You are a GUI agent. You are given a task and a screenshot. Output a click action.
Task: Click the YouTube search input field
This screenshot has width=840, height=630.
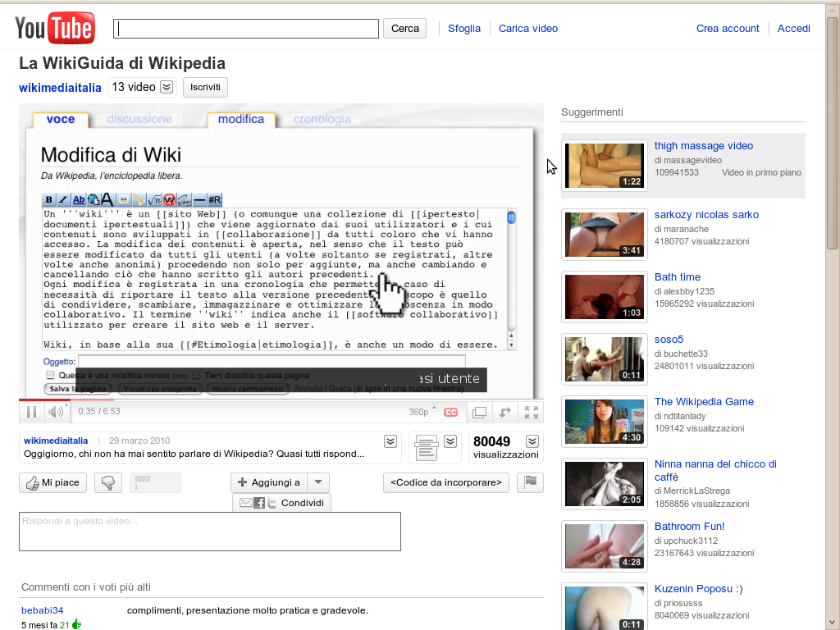246,29
